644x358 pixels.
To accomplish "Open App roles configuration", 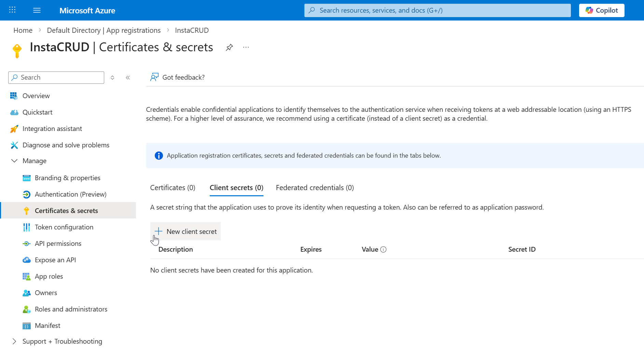I will [49, 276].
